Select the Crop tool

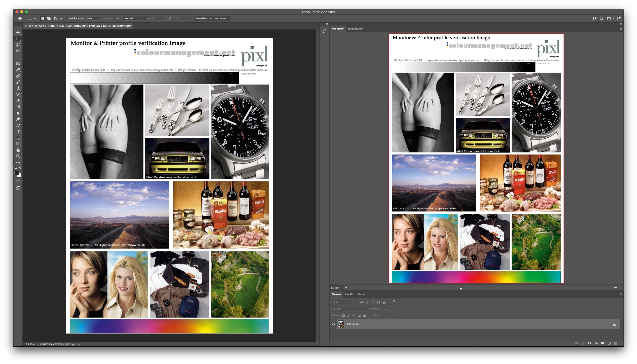tap(18, 57)
